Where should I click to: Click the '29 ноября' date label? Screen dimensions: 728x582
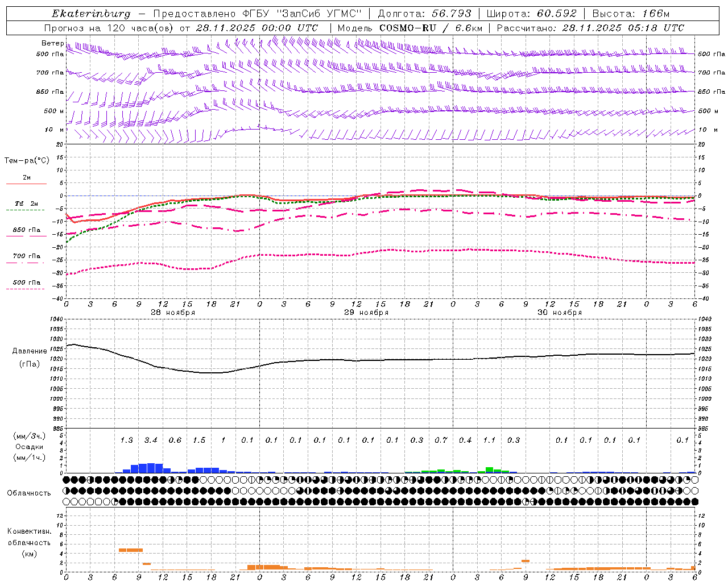click(366, 313)
